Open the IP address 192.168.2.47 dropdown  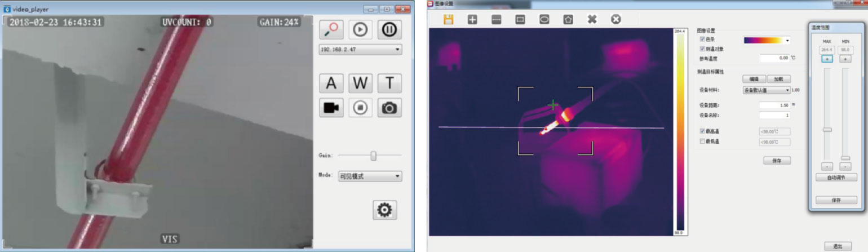pos(360,50)
